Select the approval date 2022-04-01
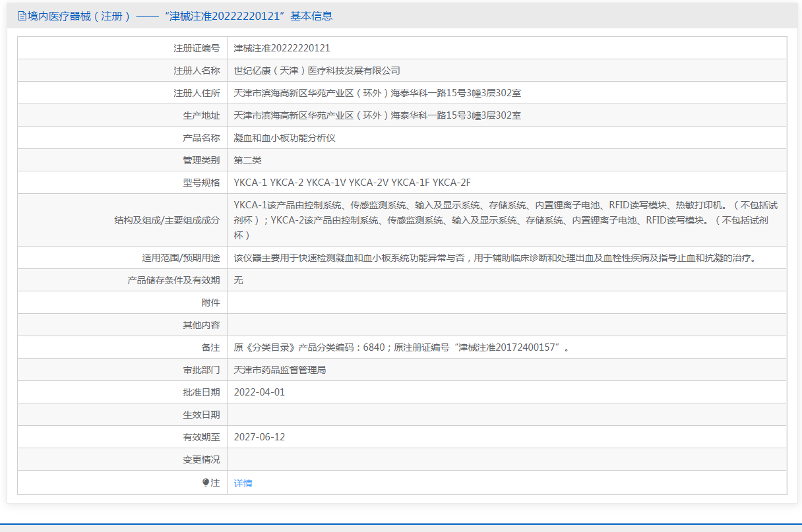Viewport: 802px width, 532px height. pyautogui.click(x=259, y=392)
